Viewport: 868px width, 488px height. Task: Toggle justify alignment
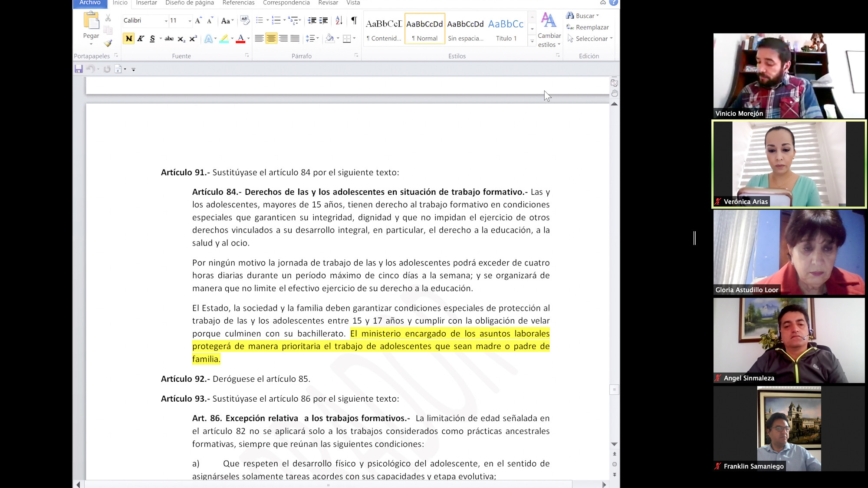click(295, 39)
